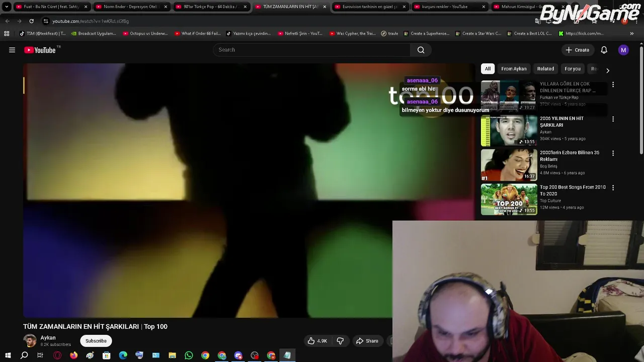
Task: Click the page vertical scrollbar
Action: point(641,101)
